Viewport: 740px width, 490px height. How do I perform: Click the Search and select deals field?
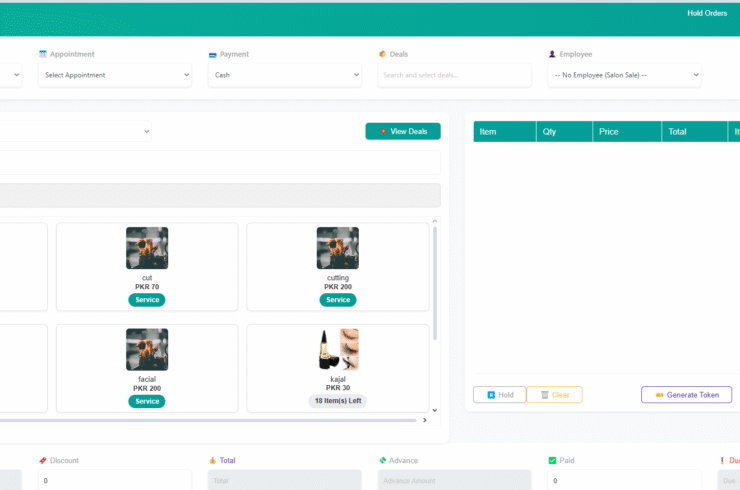(454, 75)
